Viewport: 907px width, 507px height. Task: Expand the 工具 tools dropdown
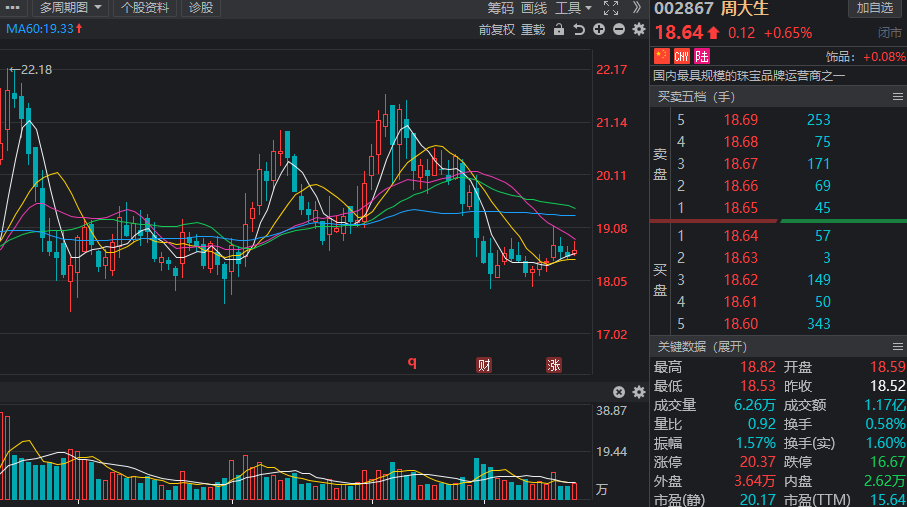[574, 8]
